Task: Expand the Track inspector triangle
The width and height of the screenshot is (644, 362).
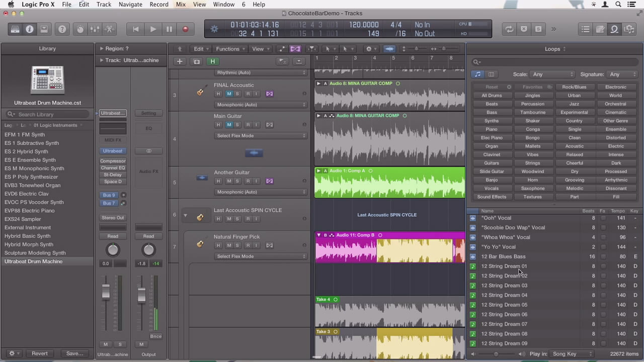Action: 102,60
